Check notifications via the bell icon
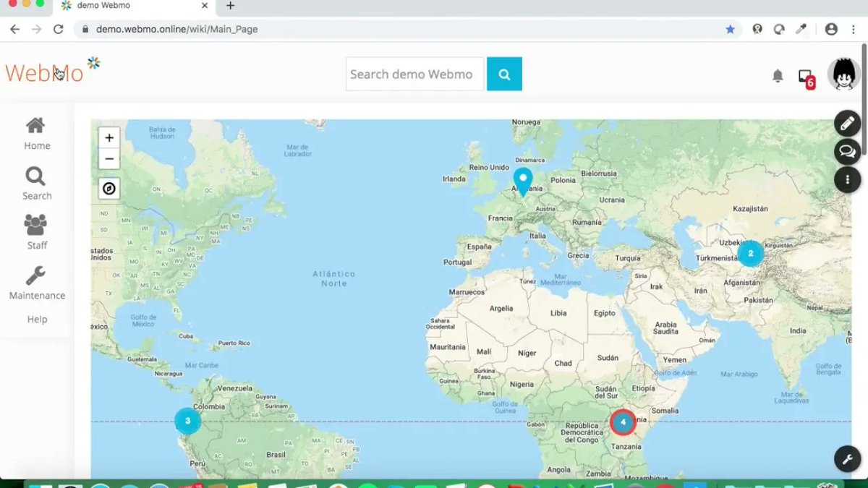 pos(778,75)
